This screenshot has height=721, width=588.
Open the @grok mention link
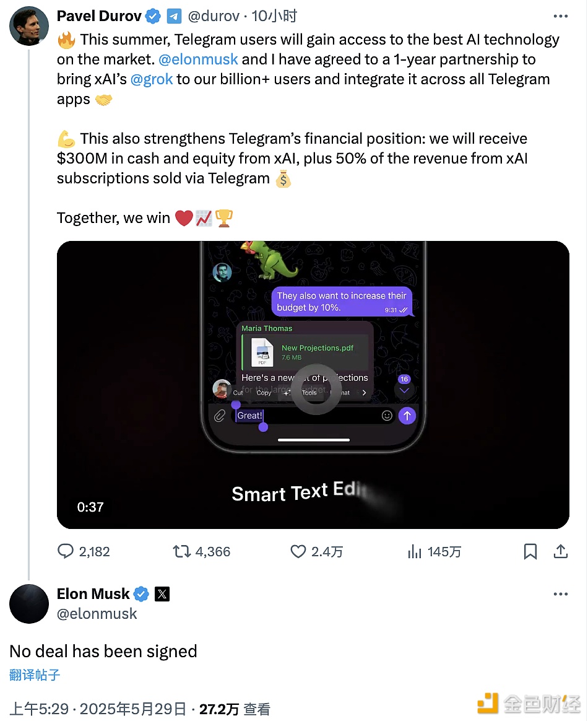(152, 79)
